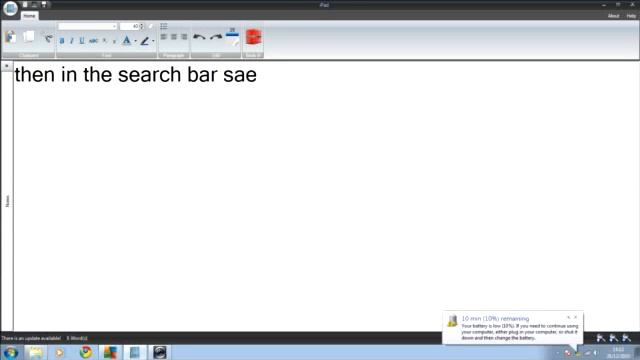Adjust the font size spinner arrows

click(x=142, y=27)
